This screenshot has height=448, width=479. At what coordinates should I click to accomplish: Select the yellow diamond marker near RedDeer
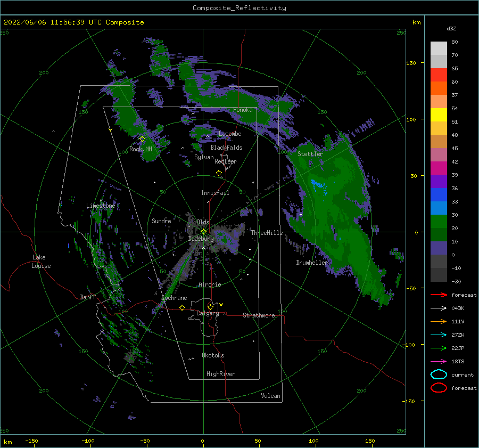tap(219, 173)
